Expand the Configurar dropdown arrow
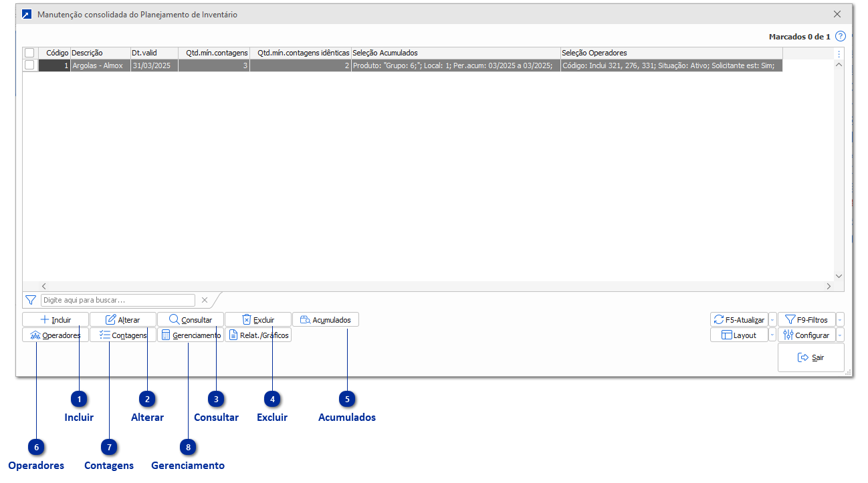The height and width of the screenshot is (483, 868). pyautogui.click(x=840, y=335)
